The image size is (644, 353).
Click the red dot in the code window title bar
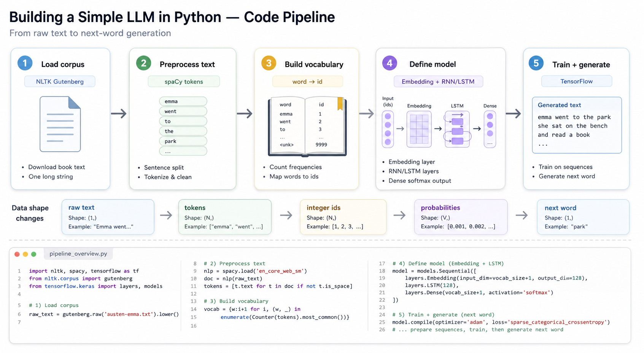pos(17,254)
